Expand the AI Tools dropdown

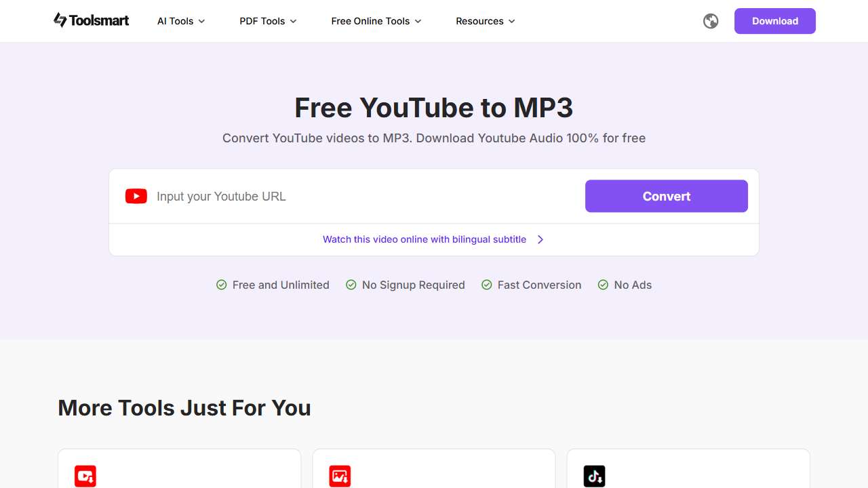tap(180, 21)
